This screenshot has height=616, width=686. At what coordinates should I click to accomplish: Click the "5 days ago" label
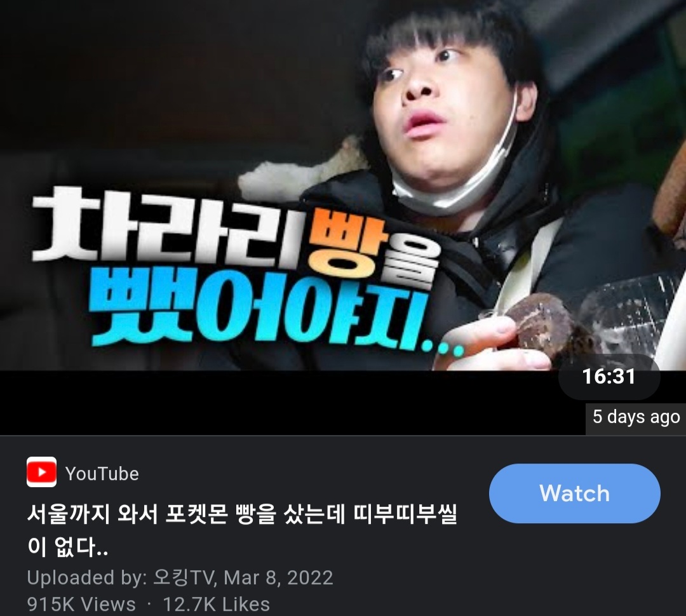pyautogui.click(x=636, y=417)
